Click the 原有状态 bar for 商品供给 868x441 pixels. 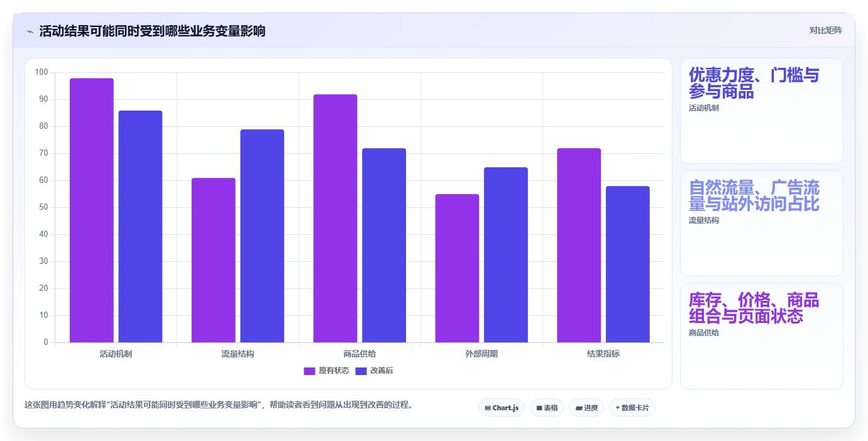[x=336, y=219]
